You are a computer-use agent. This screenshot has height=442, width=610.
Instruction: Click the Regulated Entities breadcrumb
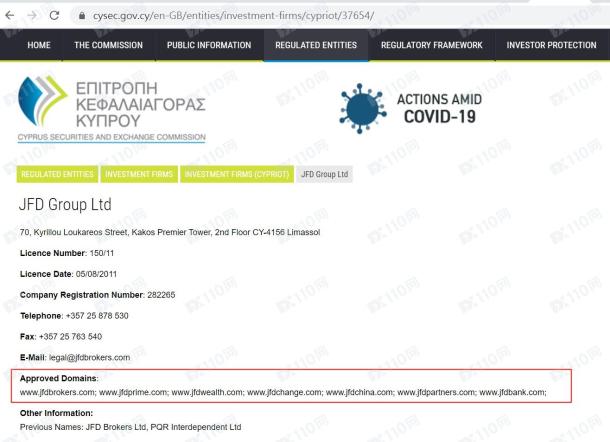57,174
